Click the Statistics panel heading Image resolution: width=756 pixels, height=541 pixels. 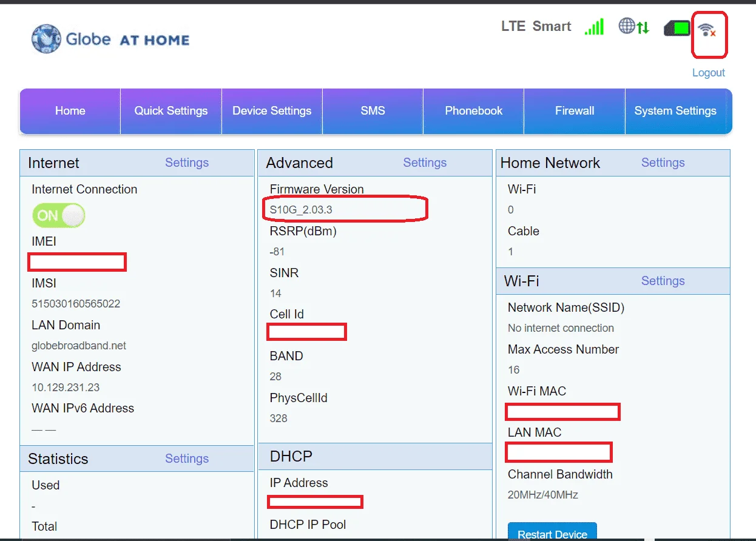[x=58, y=459]
